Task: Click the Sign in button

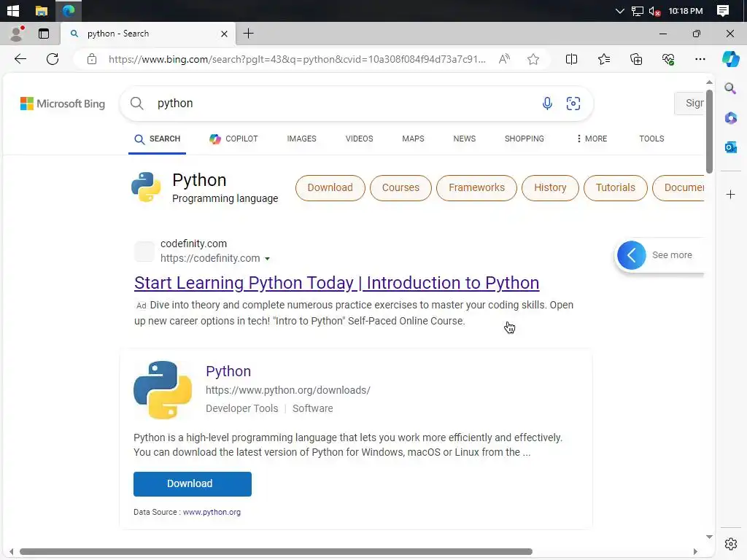Action: click(x=689, y=103)
